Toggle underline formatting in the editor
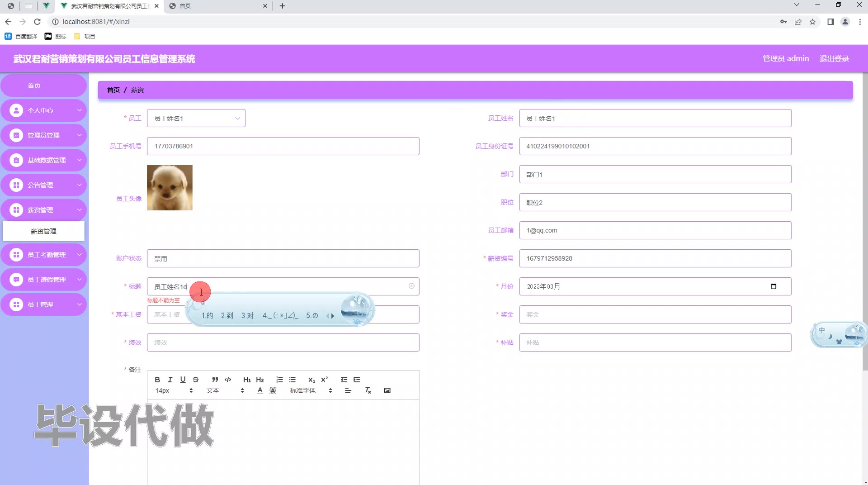This screenshot has height=485, width=868. click(x=183, y=380)
